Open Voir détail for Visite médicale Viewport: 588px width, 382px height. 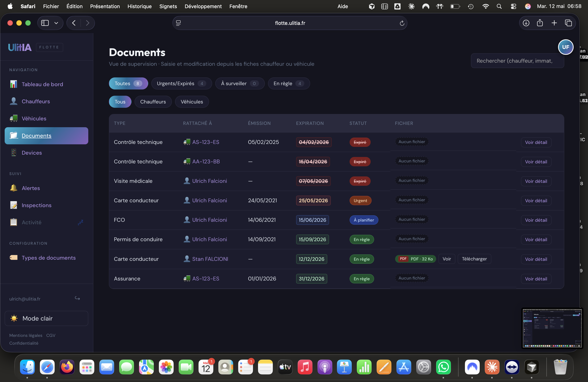[536, 181]
